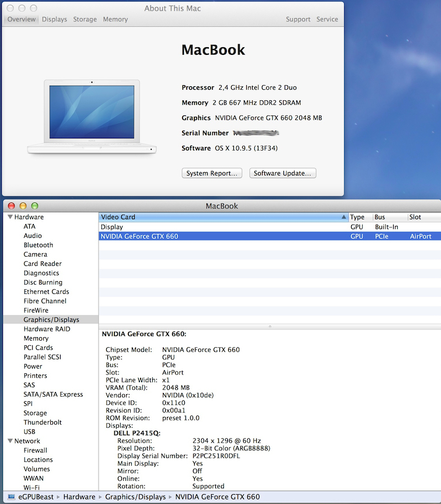
Task: Select Diagnostics in the sidebar
Action: point(41,273)
